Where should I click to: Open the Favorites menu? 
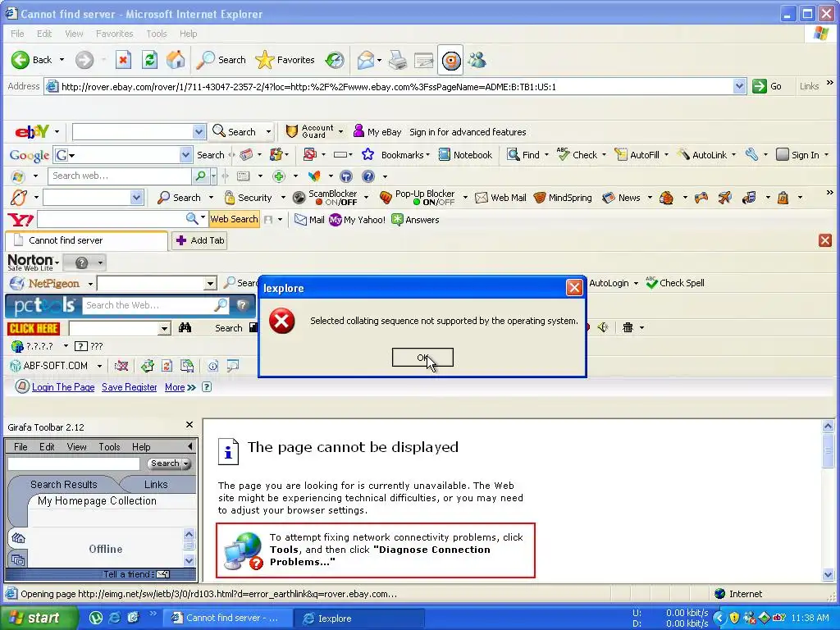pos(114,34)
